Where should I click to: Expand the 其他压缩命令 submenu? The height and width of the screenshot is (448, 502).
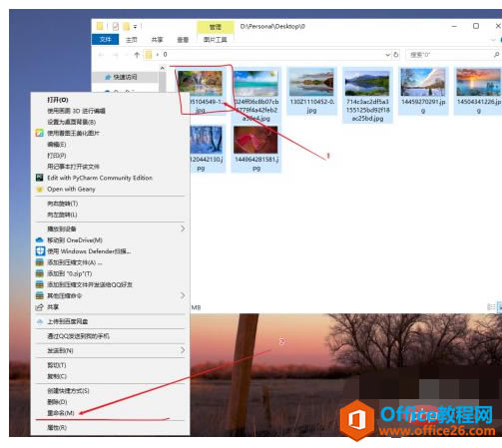coord(183,295)
